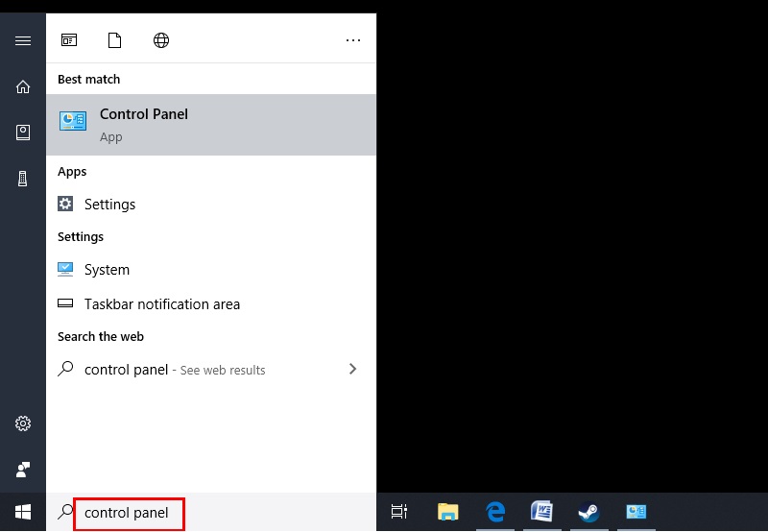Click the System monitor icon
The height and width of the screenshot is (532, 768).
65,269
